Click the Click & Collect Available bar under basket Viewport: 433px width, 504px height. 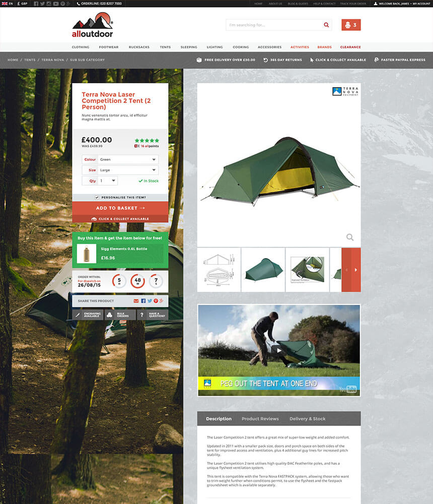[120, 219]
